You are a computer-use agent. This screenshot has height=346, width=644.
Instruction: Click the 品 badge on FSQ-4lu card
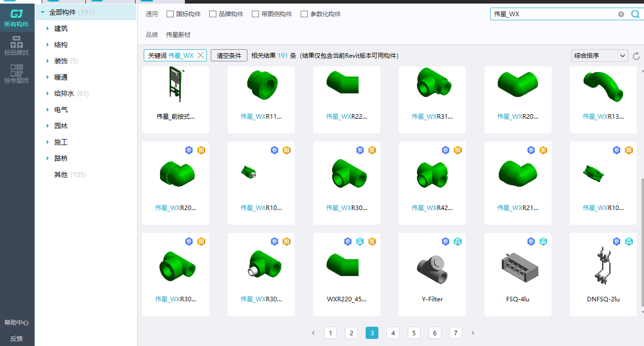(x=543, y=241)
